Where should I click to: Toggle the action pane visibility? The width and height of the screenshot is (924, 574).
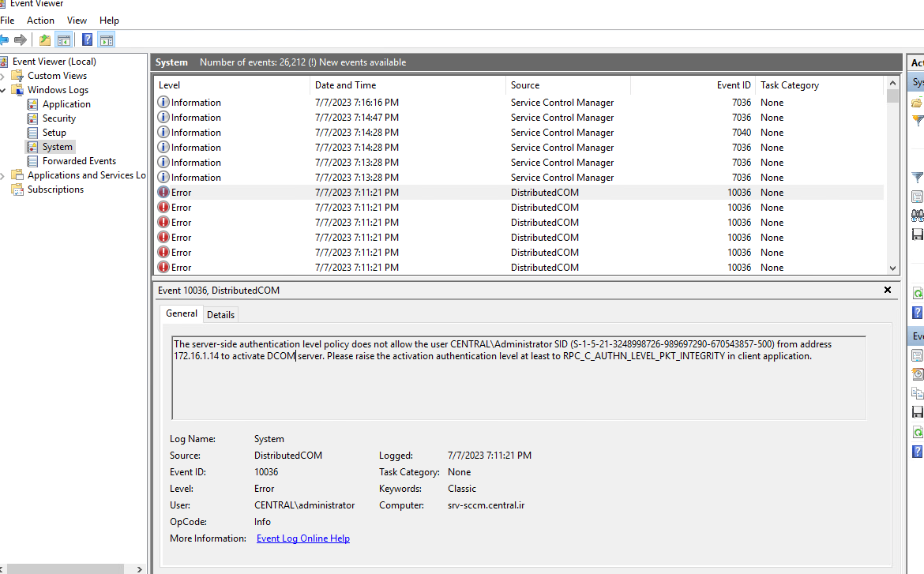104,39
